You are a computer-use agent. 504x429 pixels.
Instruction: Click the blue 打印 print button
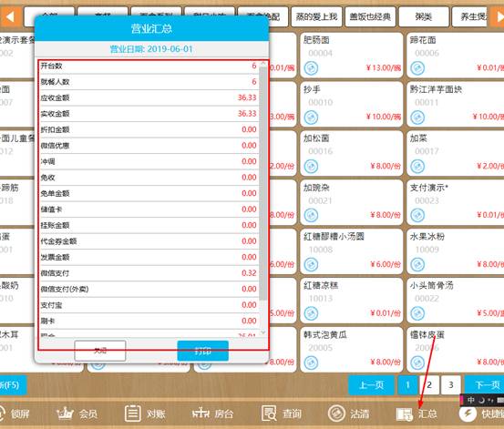click(203, 351)
